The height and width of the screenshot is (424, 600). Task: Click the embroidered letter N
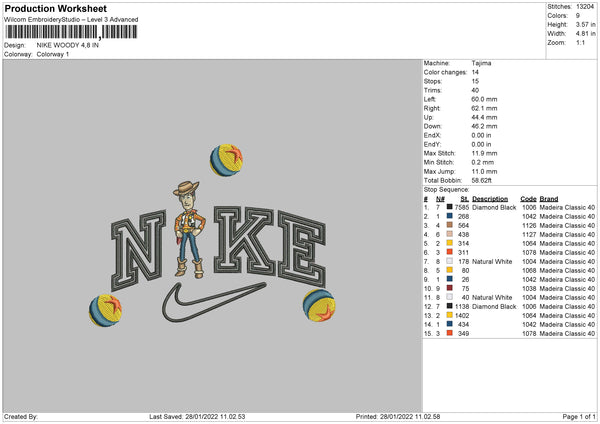pyautogui.click(x=139, y=250)
